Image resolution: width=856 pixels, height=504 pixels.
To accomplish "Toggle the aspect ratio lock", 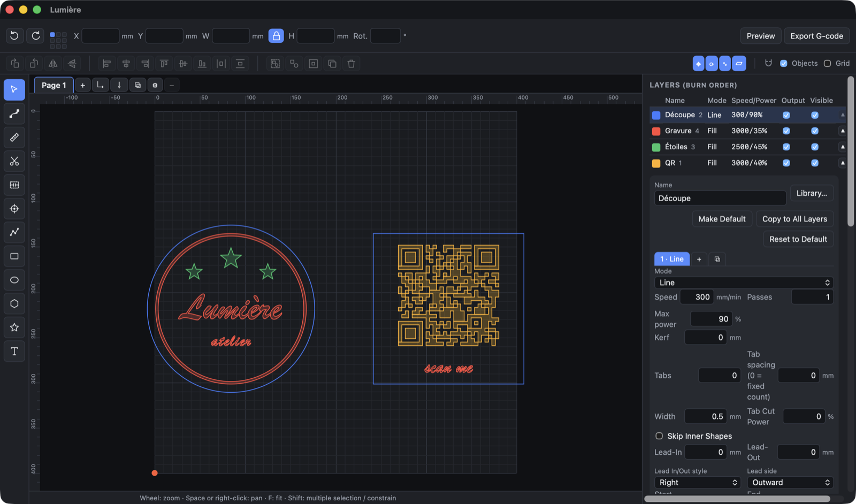I will point(276,36).
